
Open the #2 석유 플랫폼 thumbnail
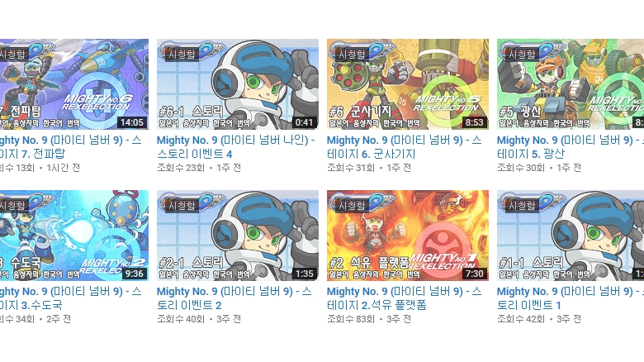(x=407, y=236)
